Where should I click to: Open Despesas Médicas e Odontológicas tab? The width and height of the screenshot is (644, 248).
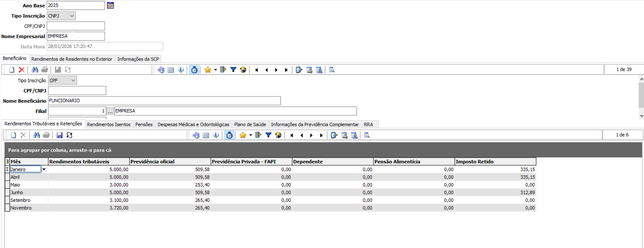pyautogui.click(x=193, y=125)
